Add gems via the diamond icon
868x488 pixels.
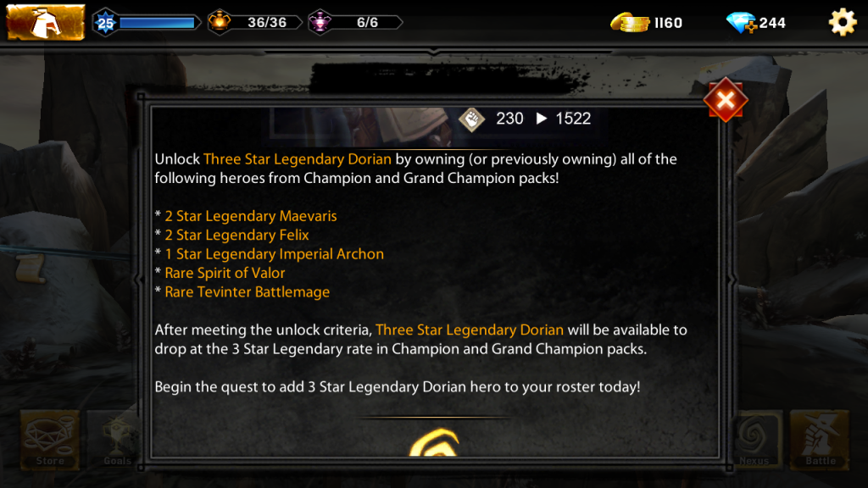(742, 23)
